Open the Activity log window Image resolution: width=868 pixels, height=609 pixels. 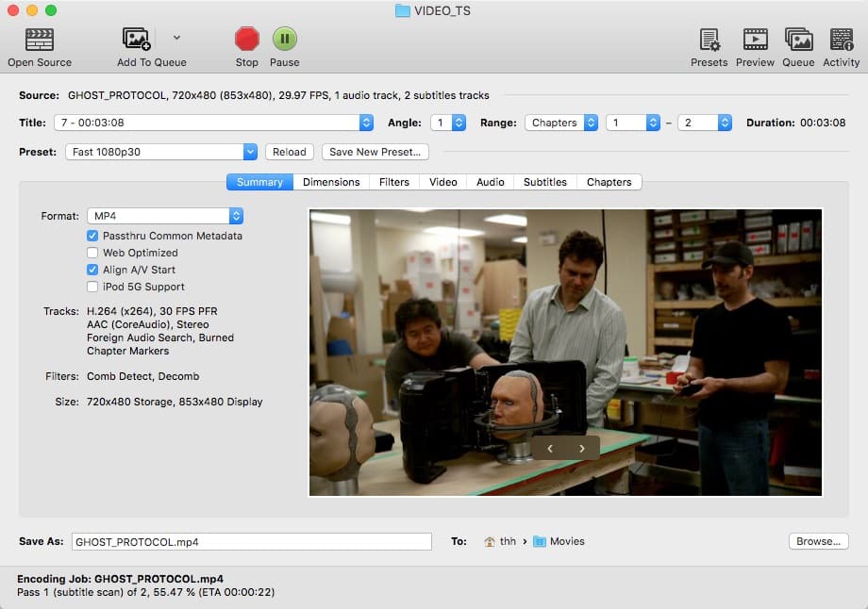point(841,40)
